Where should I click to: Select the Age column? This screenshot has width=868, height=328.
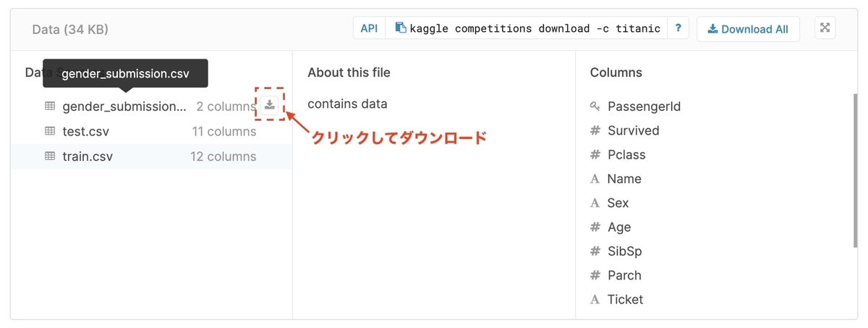click(619, 227)
